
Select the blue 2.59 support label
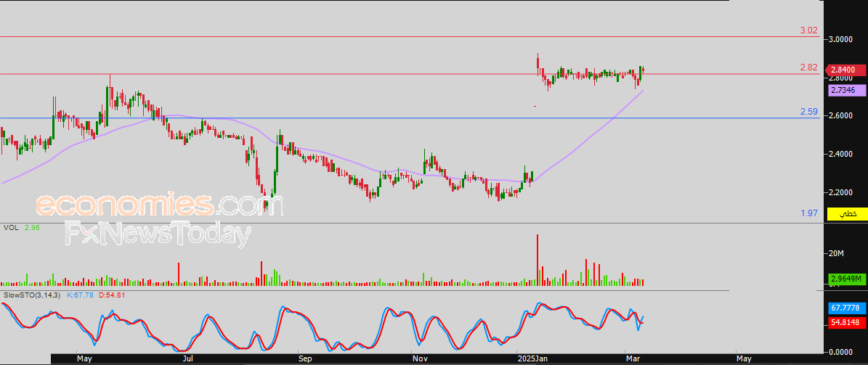[808, 112]
